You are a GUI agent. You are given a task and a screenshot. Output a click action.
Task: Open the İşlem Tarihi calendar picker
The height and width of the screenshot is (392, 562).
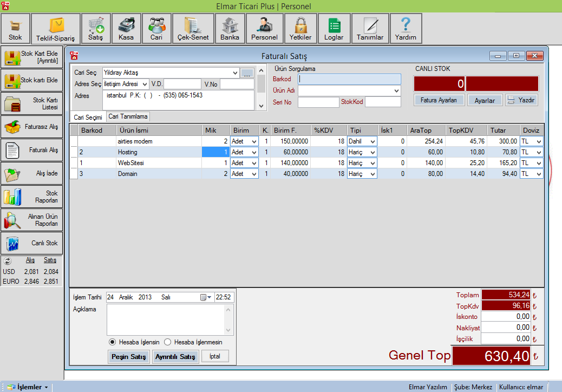(x=205, y=297)
